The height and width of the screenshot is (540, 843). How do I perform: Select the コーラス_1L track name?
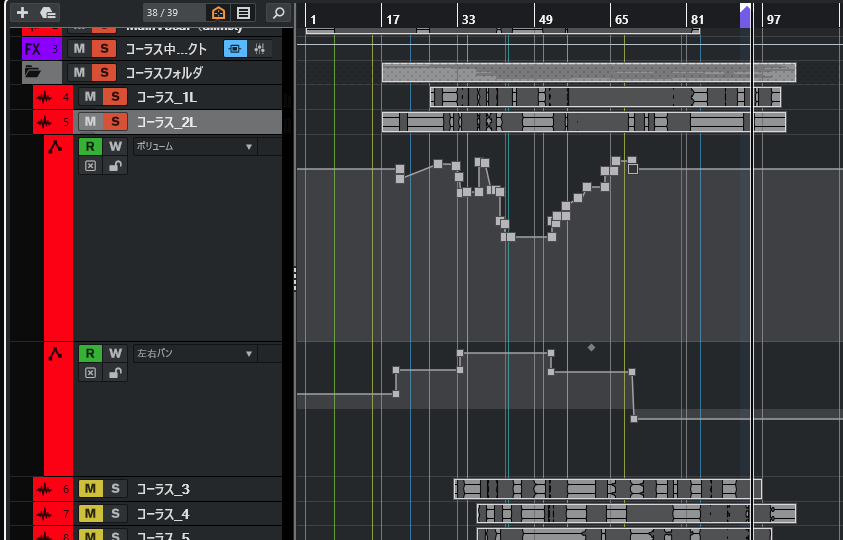(167, 97)
